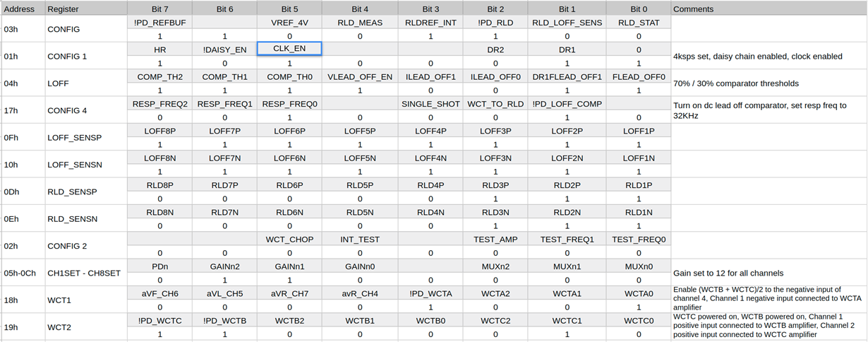
Task: Select the SINGLE_SHOT bit cell
Action: pyautogui.click(x=431, y=104)
